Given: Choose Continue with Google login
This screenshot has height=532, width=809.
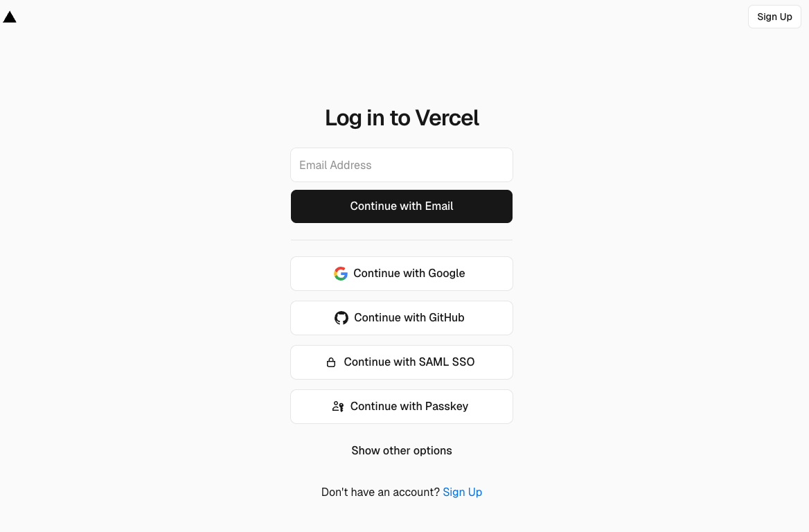Looking at the screenshot, I should (402, 274).
